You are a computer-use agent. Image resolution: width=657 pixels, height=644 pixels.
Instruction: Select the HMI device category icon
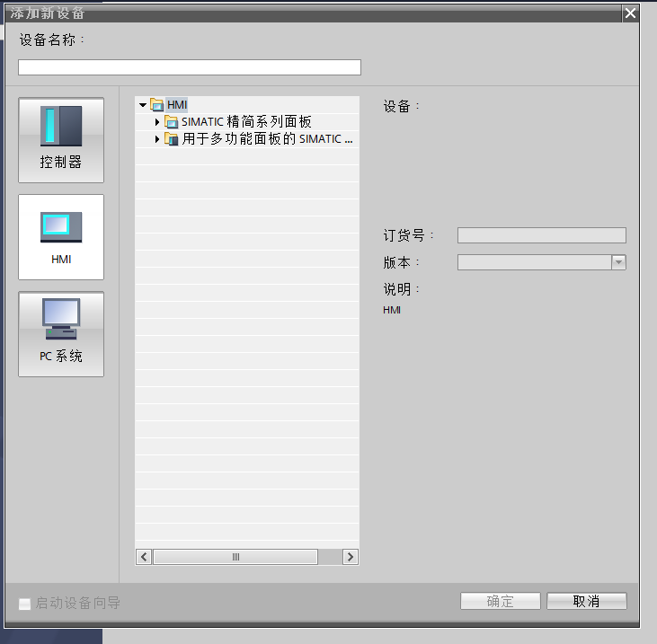[x=60, y=237]
